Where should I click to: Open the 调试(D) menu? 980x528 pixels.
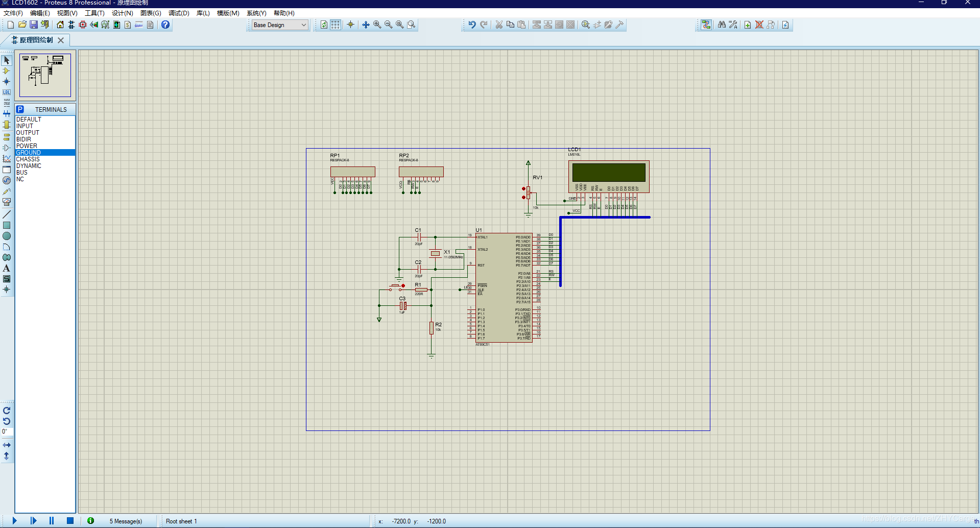click(x=179, y=13)
